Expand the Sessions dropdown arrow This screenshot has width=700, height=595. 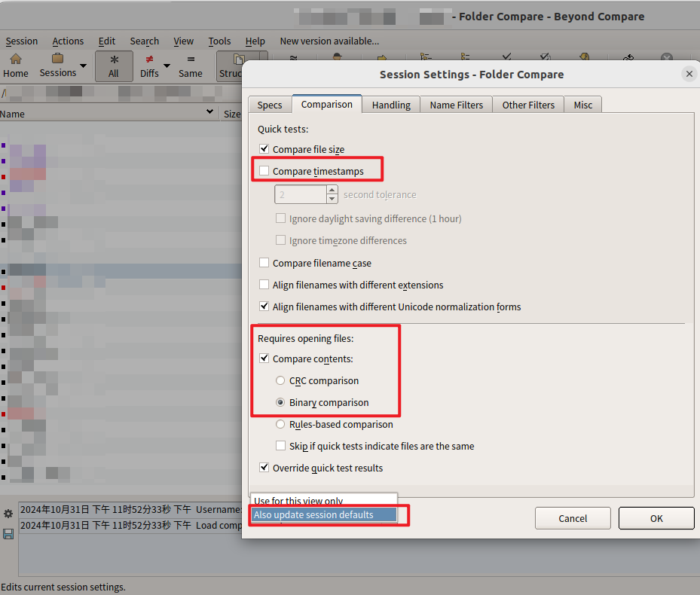pyautogui.click(x=83, y=66)
